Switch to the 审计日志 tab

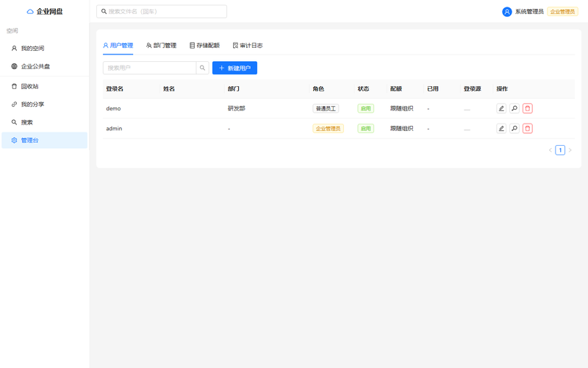pyautogui.click(x=248, y=46)
